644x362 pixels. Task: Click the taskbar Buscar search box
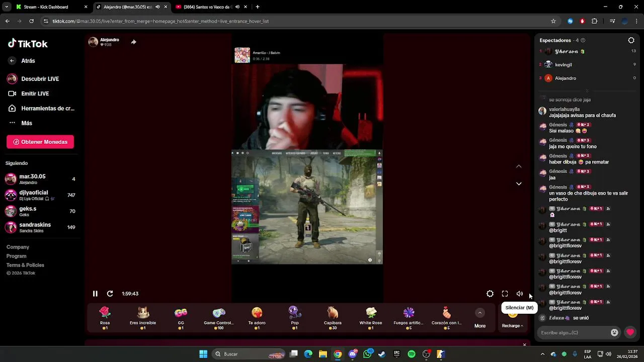point(250,354)
